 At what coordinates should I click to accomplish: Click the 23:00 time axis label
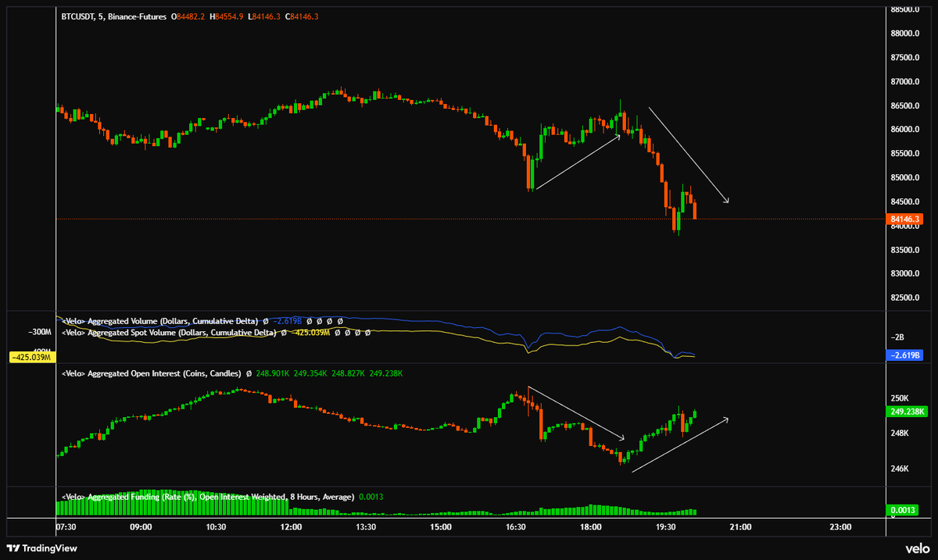pos(840,527)
